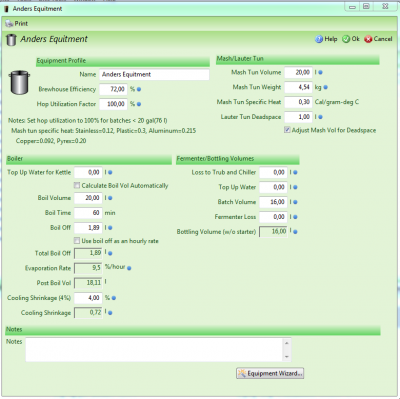Click the Bottling Volume value box
The height and width of the screenshot is (399, 400).
(273, 232)
